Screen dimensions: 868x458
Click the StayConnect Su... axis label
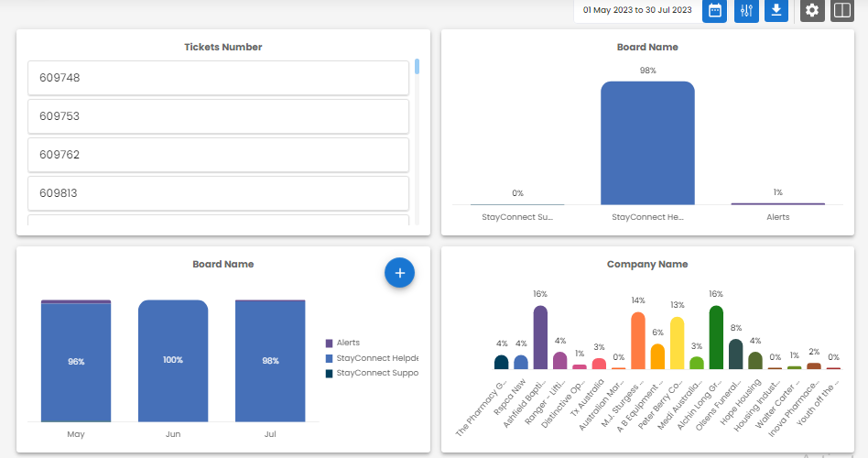click(517, 217)
